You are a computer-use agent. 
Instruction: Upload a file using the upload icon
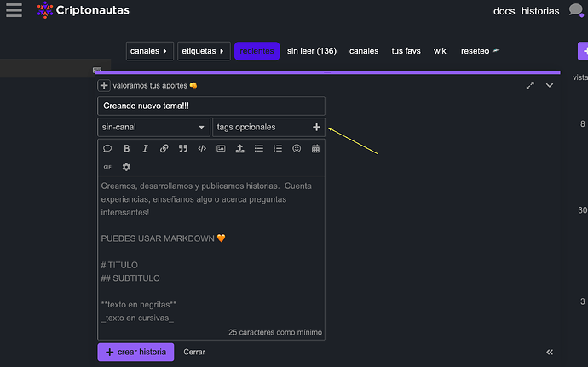[x=239, y=148]
